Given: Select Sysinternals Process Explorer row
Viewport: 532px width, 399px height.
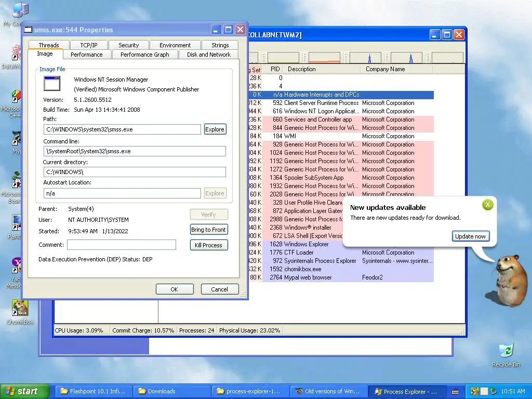Looking at the screenshot, I should 341,261.
